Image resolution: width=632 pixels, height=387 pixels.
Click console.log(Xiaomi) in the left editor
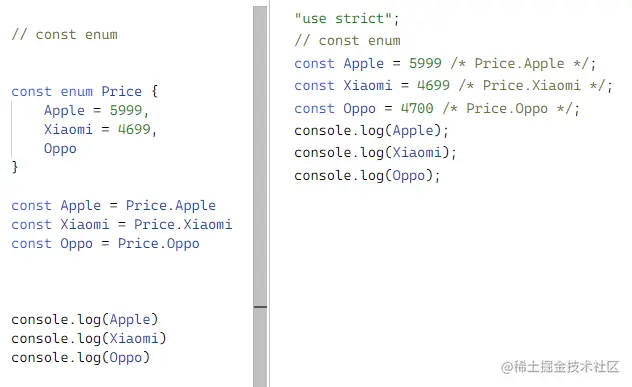point(89,339)
